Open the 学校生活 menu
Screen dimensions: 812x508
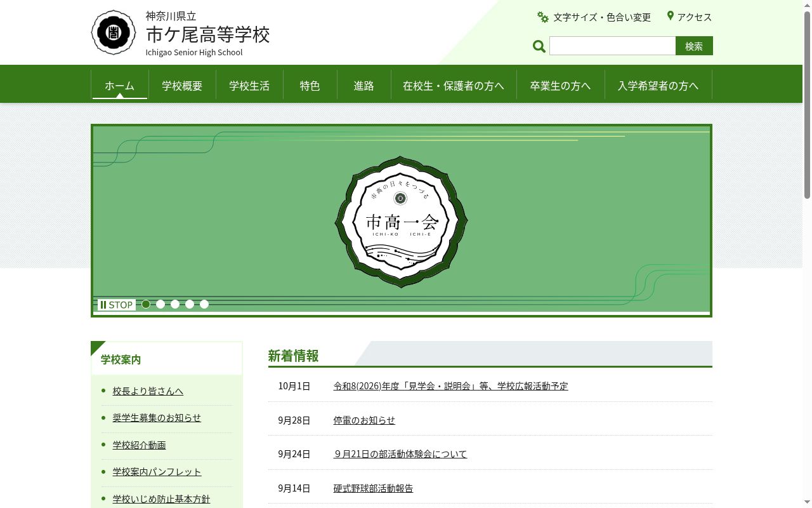tap(249, 85)
